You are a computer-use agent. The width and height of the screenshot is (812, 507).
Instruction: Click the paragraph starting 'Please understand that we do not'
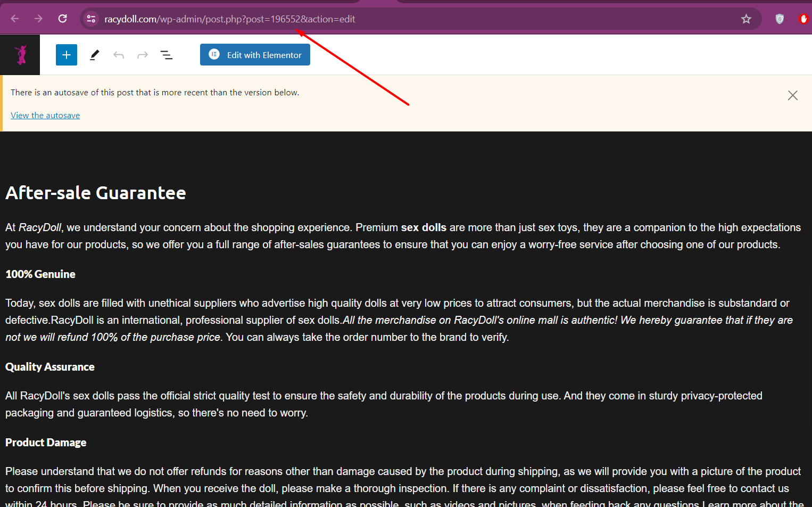tap(404, 487)
